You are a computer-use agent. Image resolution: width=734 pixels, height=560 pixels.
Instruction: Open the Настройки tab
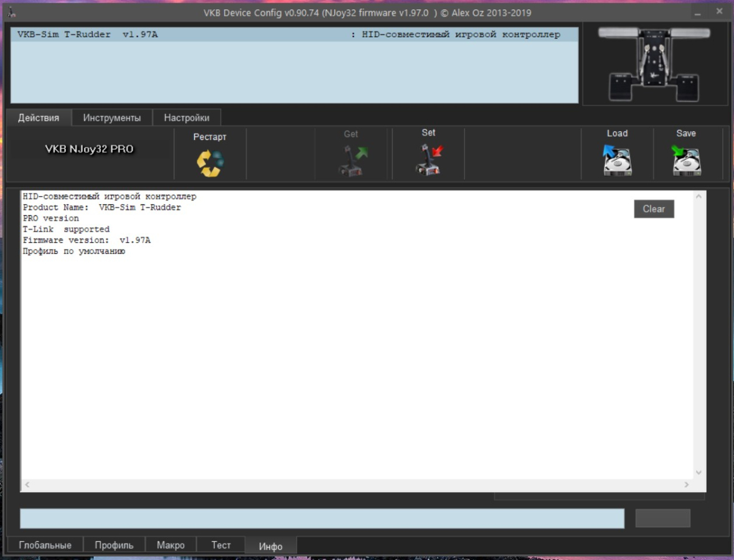[186, 118]
